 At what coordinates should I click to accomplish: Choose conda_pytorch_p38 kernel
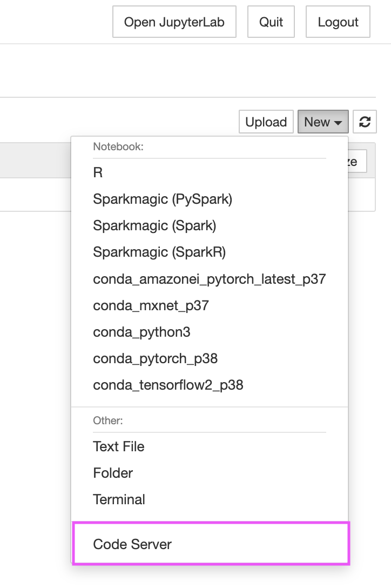point(210,359)
